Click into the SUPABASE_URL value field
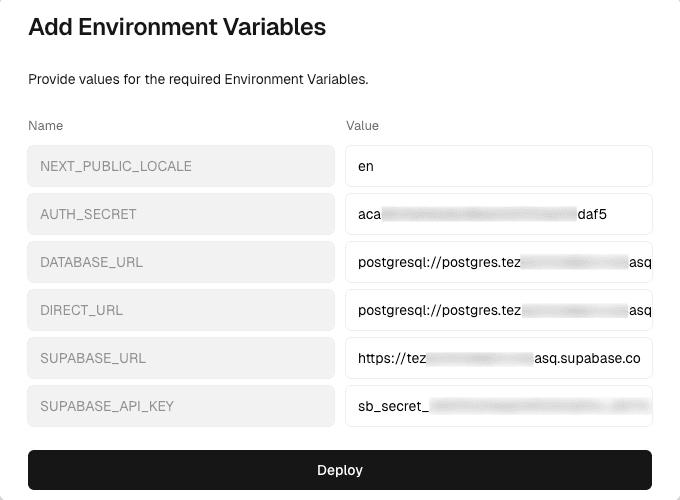Image resolution: width=680 pixels, height=500 pixels. [498, 358]
